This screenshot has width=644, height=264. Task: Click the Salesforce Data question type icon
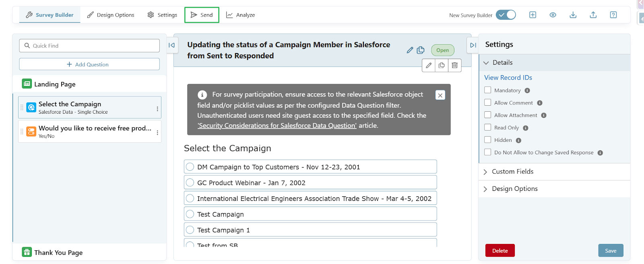coord(31,107)
